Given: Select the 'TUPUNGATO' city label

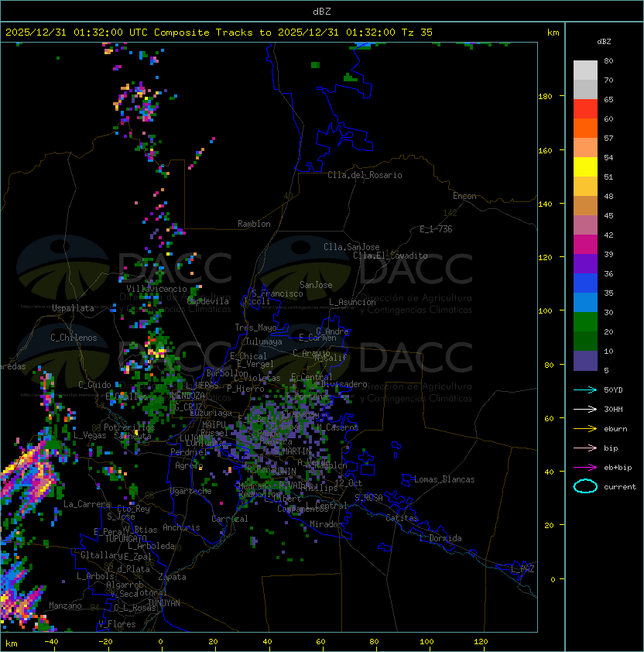Looking at the screenshot, I should pyautogui.click(x=125, y=538).
